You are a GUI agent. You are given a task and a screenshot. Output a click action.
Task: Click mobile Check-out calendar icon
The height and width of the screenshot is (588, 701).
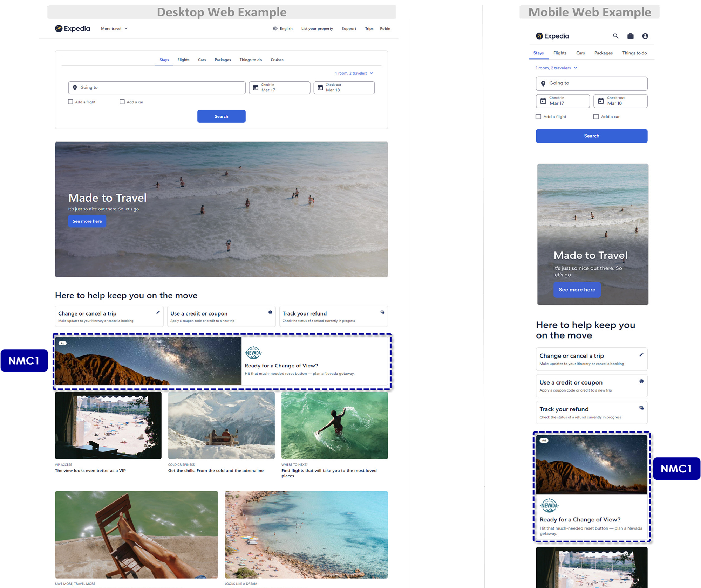tap(601, 101)
